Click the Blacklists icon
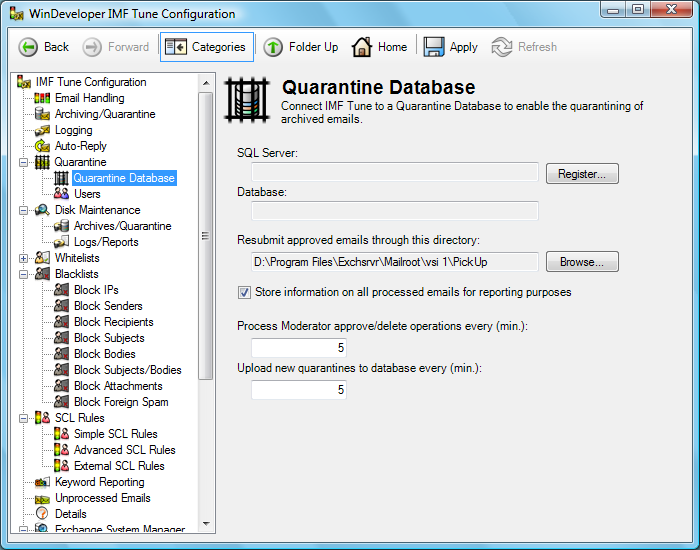Viewport: 700px width, 550px height. click(42, 274)
